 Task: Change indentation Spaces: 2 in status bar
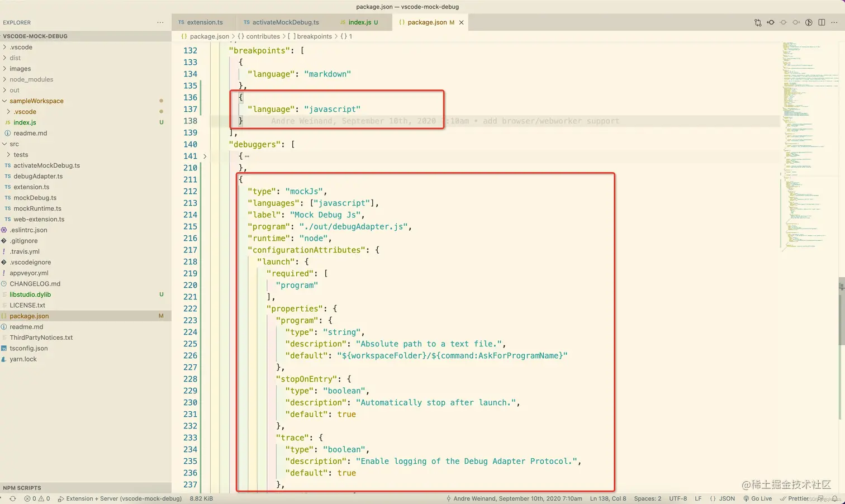click(648, 498)
